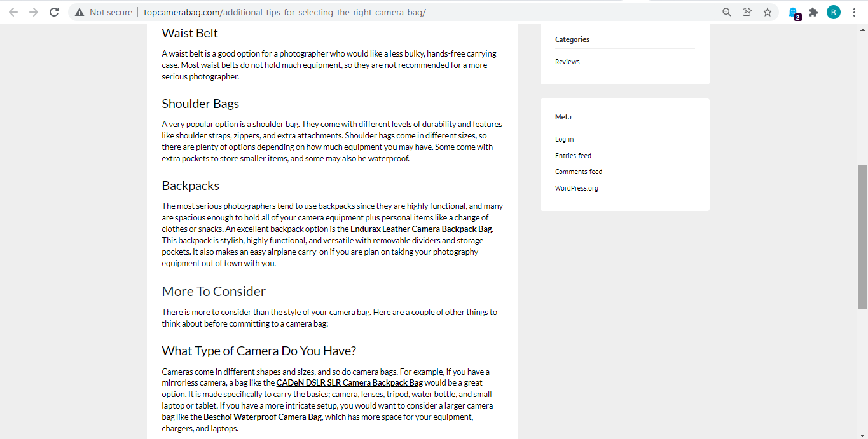Click the Not secure warning icon

point(79,12)
